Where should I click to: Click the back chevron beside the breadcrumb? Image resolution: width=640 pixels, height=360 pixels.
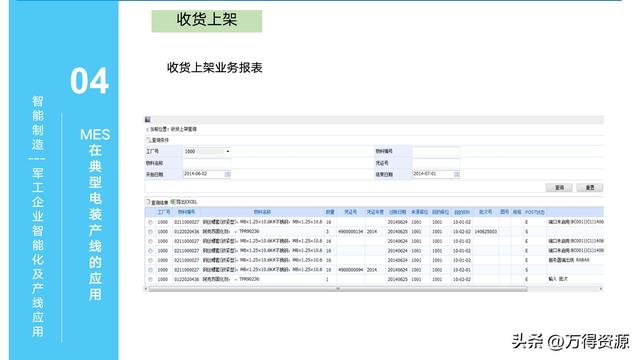[x=147, y=129]
